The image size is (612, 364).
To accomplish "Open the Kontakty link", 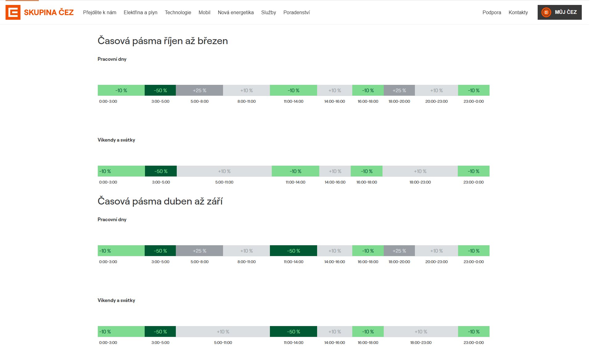I will [518, 12].
